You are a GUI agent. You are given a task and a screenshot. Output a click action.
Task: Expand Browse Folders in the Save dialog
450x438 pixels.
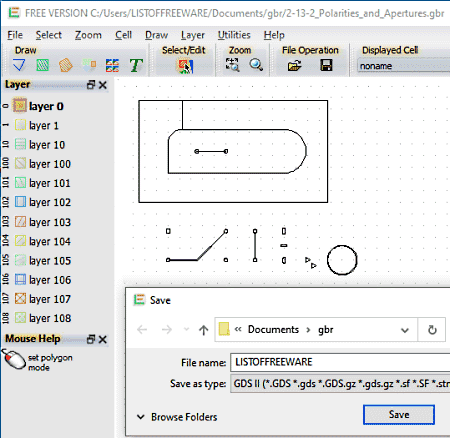pos(177,417)
